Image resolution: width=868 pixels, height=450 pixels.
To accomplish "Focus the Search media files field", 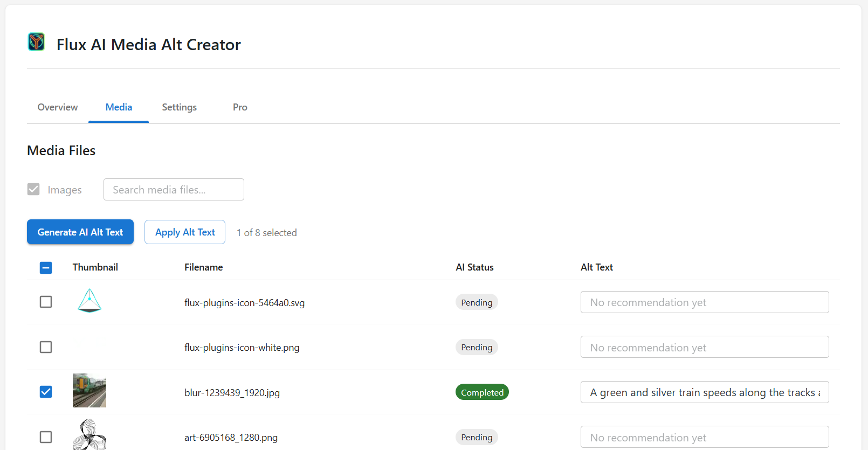I will (174, 190).
